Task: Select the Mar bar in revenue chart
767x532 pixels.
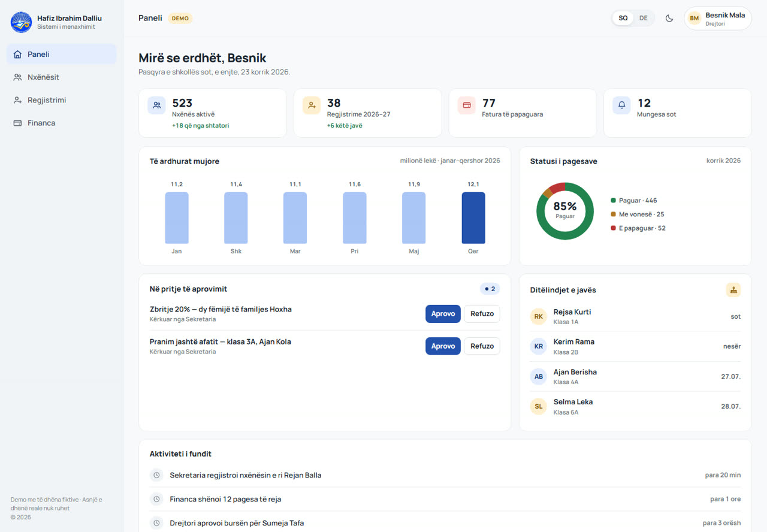Action: tap(295, 217)
